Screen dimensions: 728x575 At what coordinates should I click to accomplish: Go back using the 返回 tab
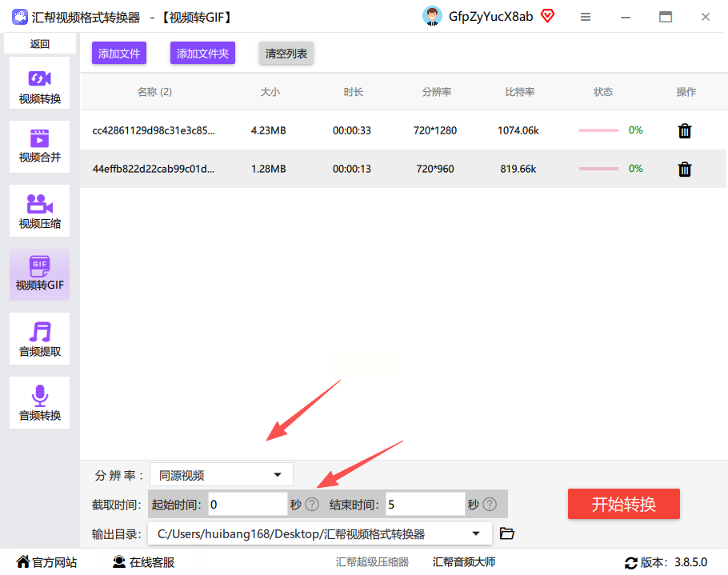pos(39,44)
